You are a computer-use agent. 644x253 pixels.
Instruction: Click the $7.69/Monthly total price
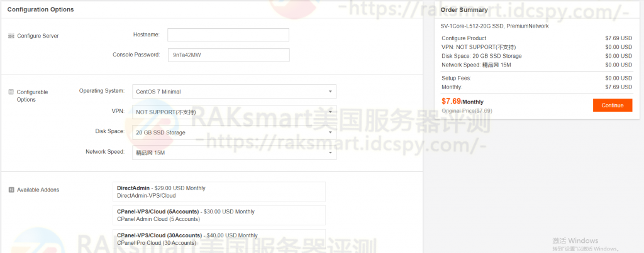[462, 101]
